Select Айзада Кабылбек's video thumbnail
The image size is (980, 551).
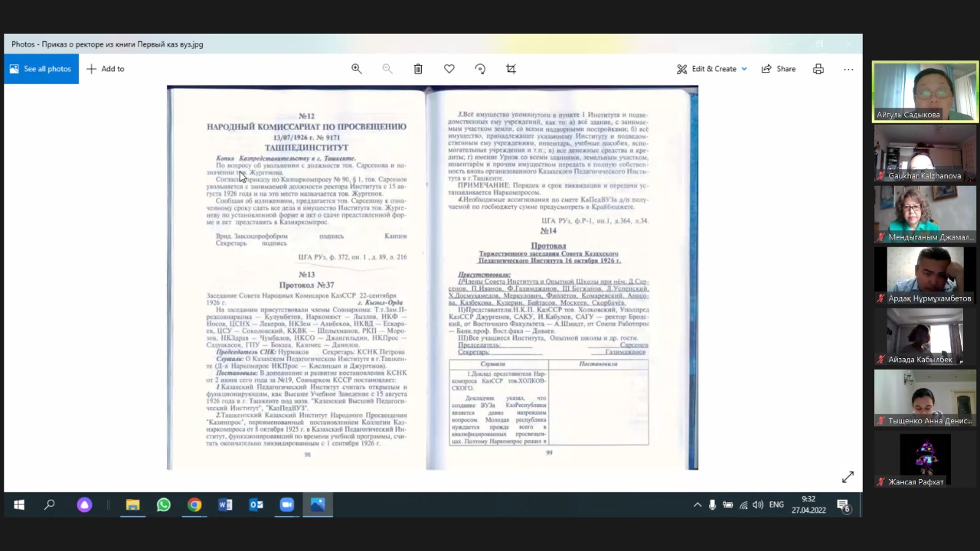(926, 337)
